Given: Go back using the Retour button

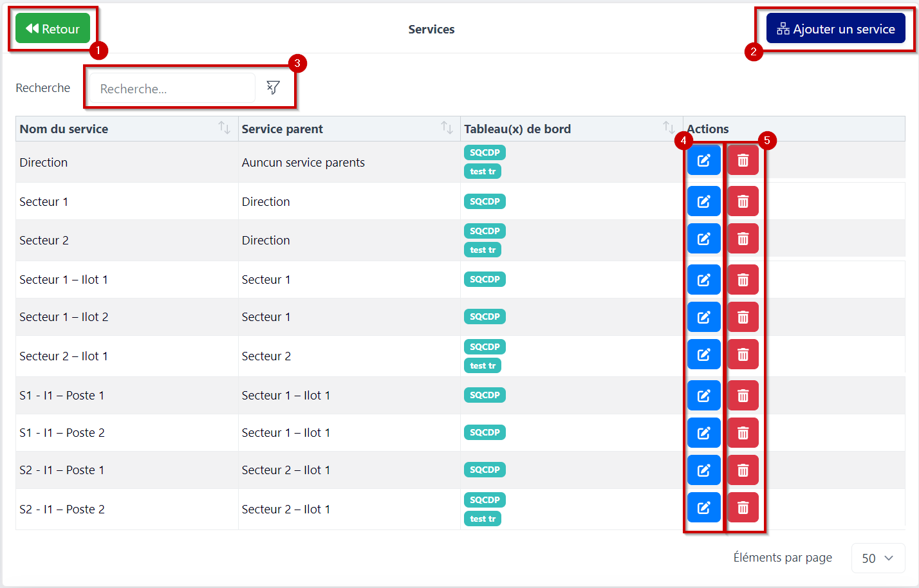Looking at the screenshot, I should click(53, 28).
